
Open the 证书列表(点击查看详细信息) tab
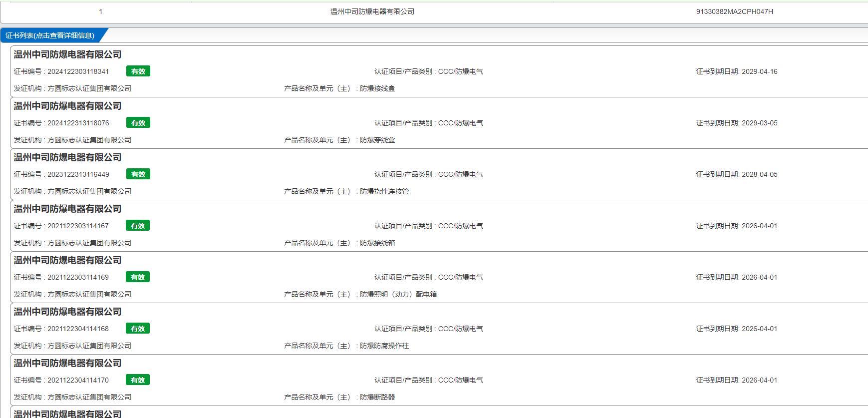click(x=50, y=35)
